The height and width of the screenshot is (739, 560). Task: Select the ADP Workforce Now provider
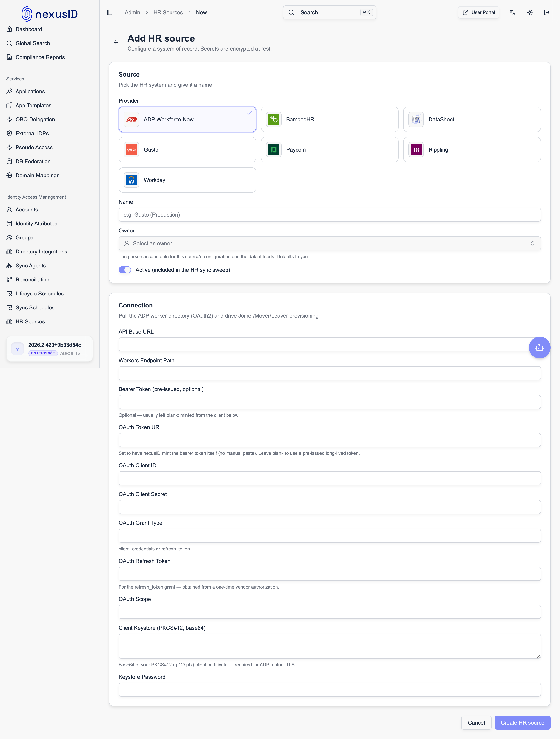(187, 119)
